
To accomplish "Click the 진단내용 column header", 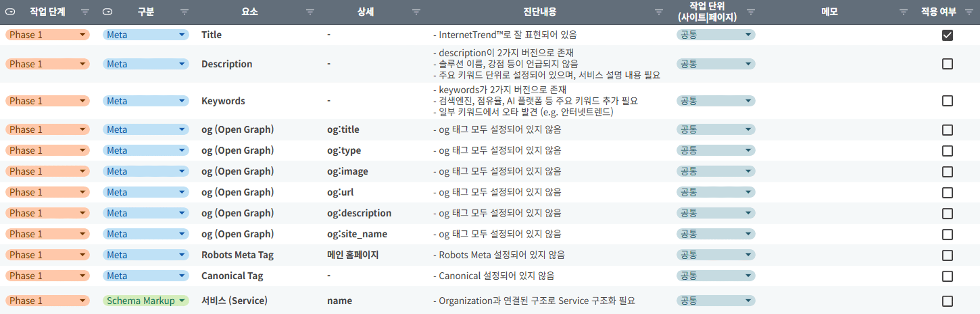I will point(539,12).
